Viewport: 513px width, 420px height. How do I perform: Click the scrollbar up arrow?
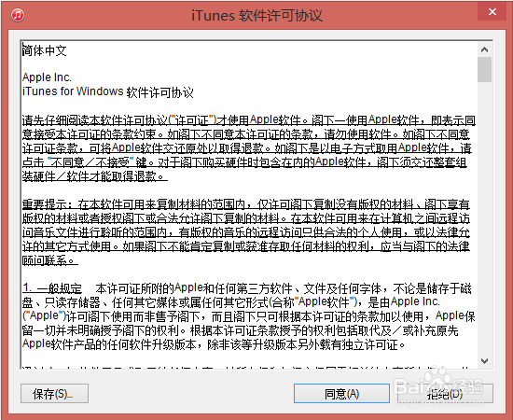pos(484,49)
